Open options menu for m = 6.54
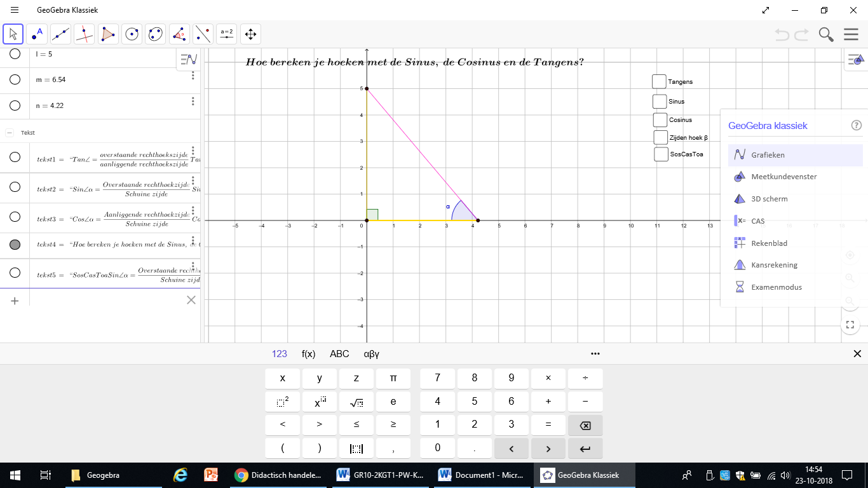 [193, 76]
